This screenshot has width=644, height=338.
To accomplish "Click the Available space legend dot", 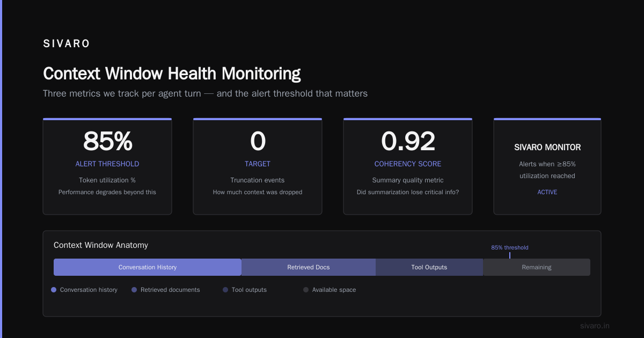I will point(306,290).
